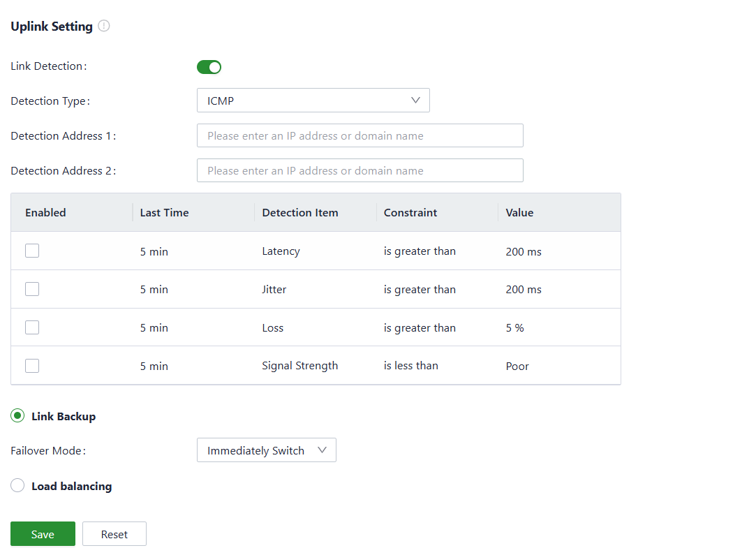
Task: Enable the Jitter detection checkbox
Action: 32,289
